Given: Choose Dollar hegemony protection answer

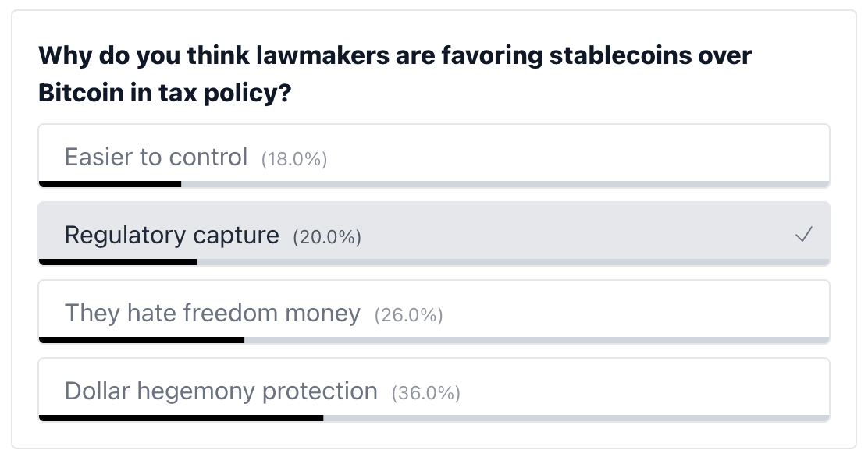Looking at the screenshot, I should pyautogui.click(x=434, y=388).
